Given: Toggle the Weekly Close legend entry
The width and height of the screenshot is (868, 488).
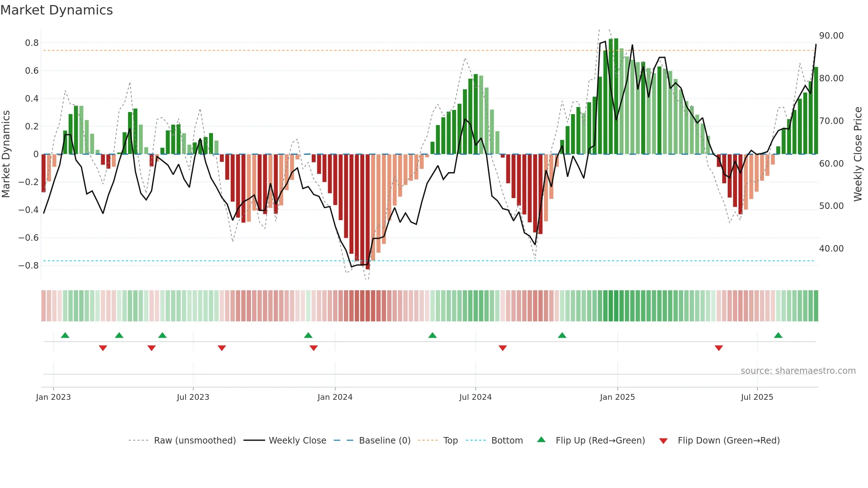Looking at the screenshot, I should click(x=285, y=440).
